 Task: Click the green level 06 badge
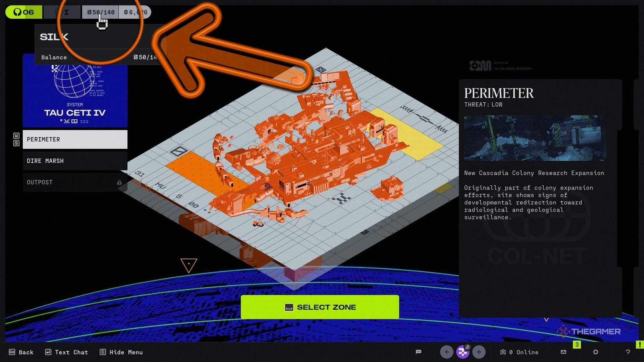click(24, 12)
